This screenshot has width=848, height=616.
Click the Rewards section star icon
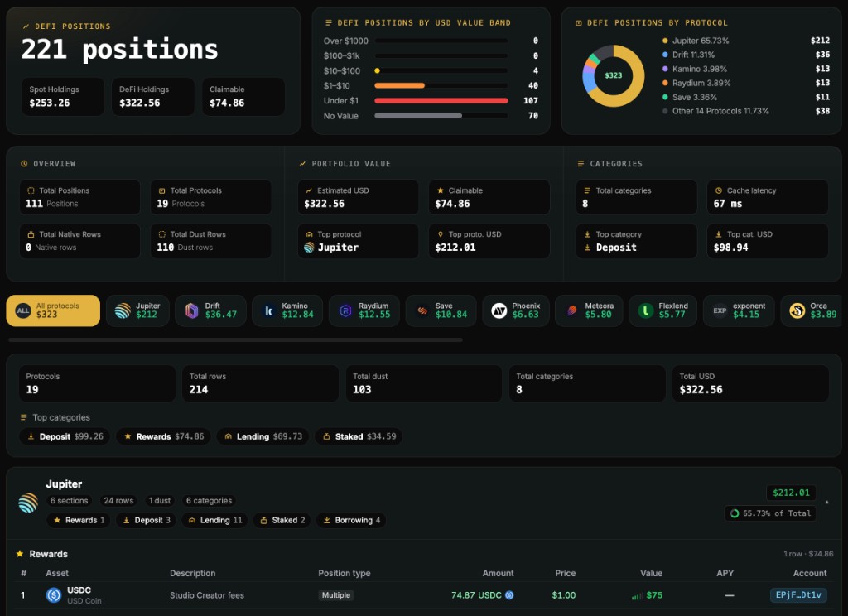(x=20, y=554)
